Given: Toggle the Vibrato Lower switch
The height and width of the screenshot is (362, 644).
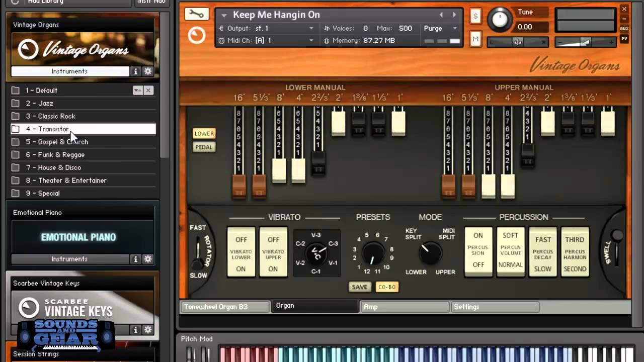Looking at the screenshot, I should click(x=241, y=251).
